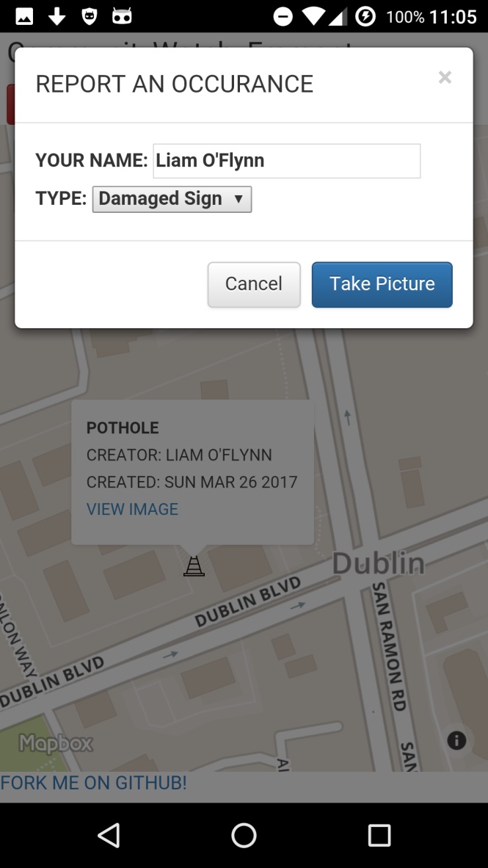Screen dimensions: 488x868
Task: Open the recent apps square button
Action: pyautogui.click(x=379, y=835)
